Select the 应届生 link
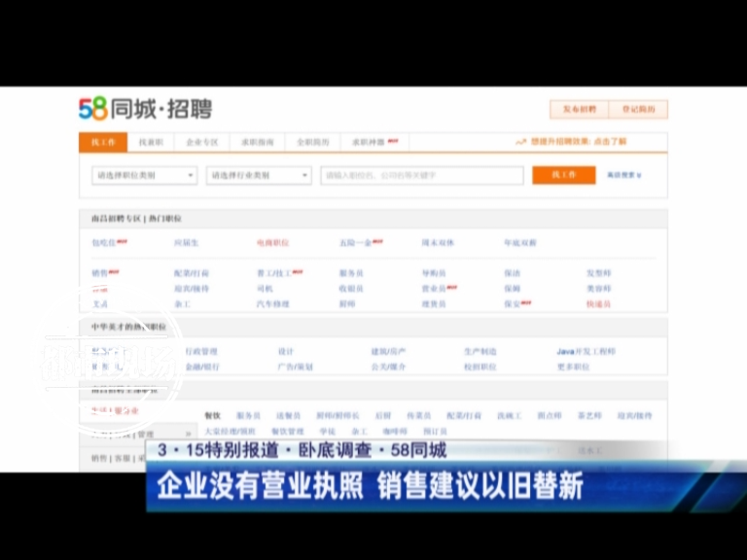Image resolution: width=747 pixels, height=560 pixels. [187, 243]
